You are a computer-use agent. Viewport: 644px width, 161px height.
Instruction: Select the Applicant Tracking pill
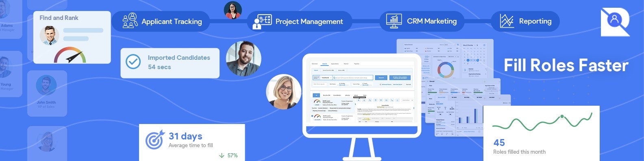coord(161,21)
